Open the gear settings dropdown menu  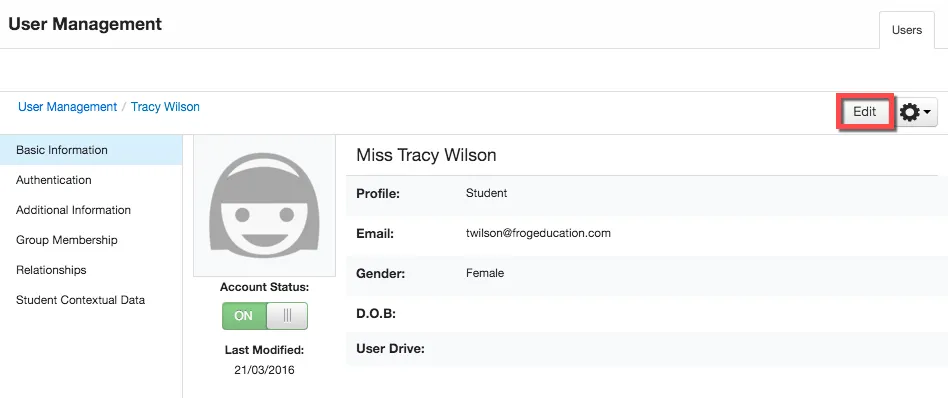915,112
